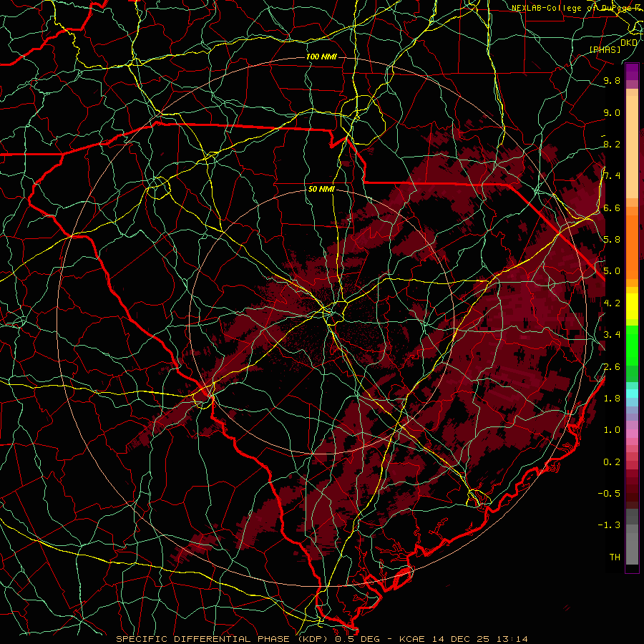This screenshot has height=644, width=644.
Task: Click the '100 NMI' range ring label
Action: point(321,57)
